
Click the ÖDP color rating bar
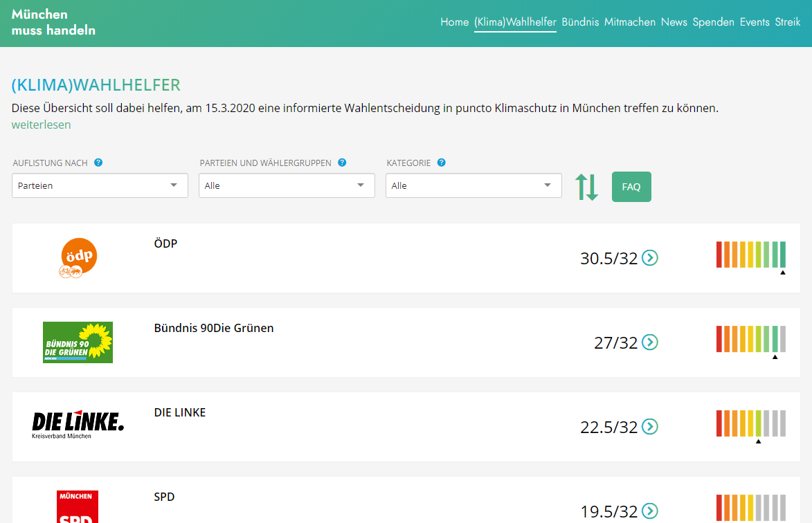coord(751,255)
